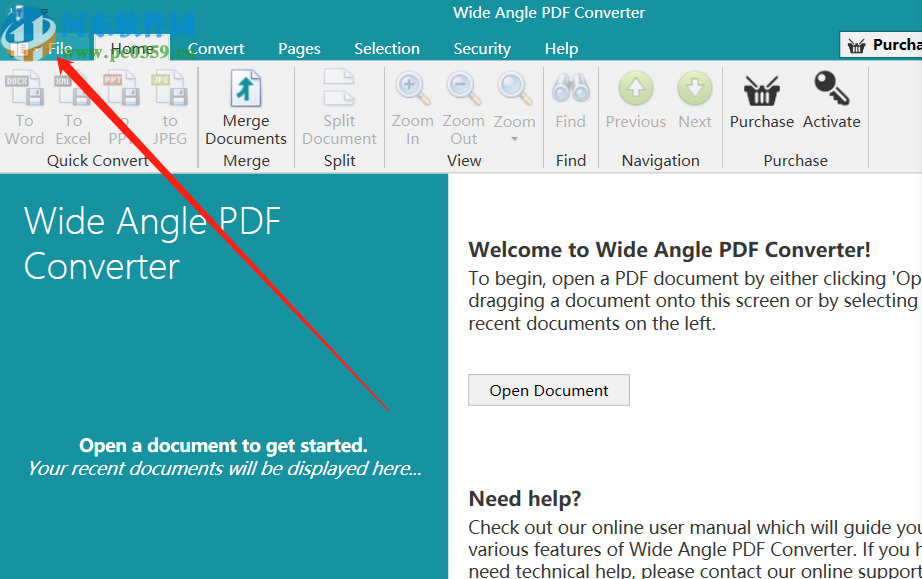Open the File menu

click(x=60, y=48)
